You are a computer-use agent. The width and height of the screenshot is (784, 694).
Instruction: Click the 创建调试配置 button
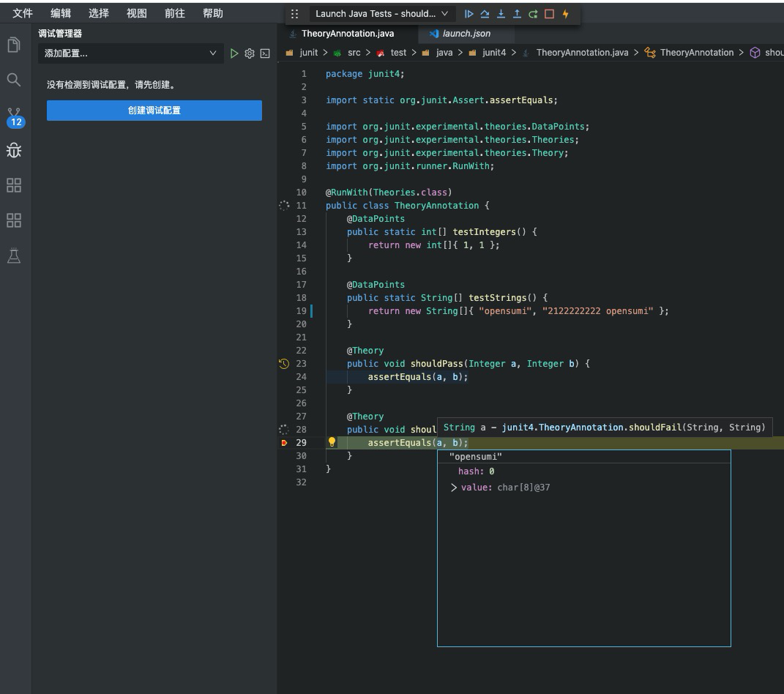coord(154,111)
